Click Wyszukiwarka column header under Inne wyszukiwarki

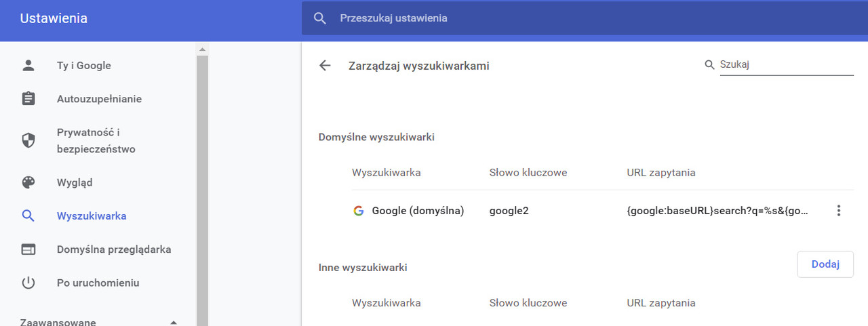tap(386, 302)
